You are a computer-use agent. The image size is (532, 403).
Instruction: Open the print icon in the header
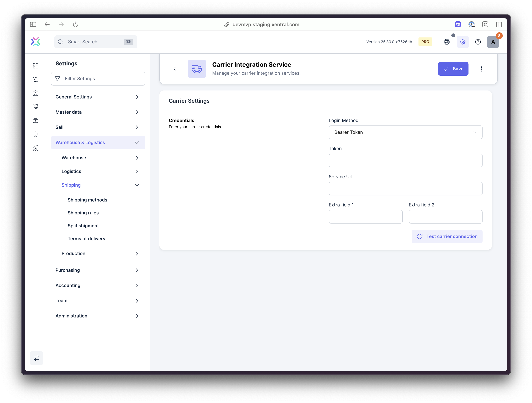point(447,42)
